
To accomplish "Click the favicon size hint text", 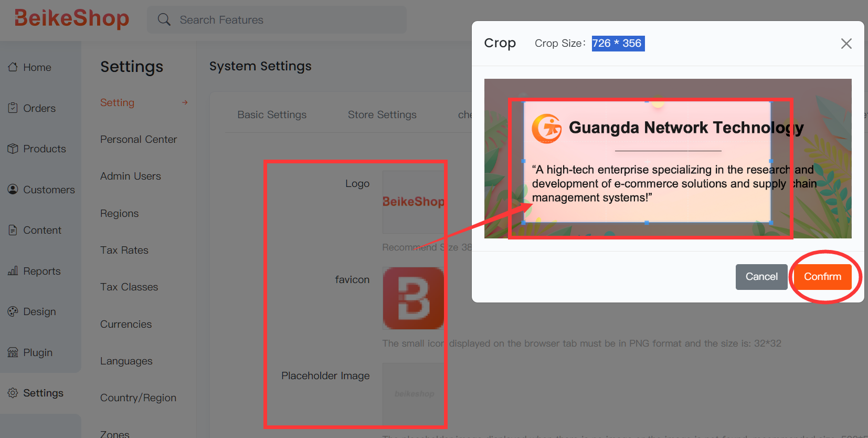I will click(x=581, y=343).
